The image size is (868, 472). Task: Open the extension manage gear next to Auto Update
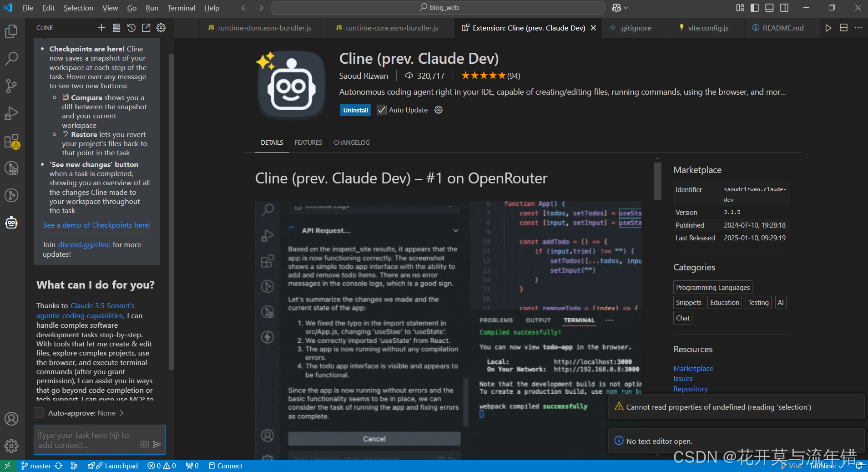[x=439, y=110]
